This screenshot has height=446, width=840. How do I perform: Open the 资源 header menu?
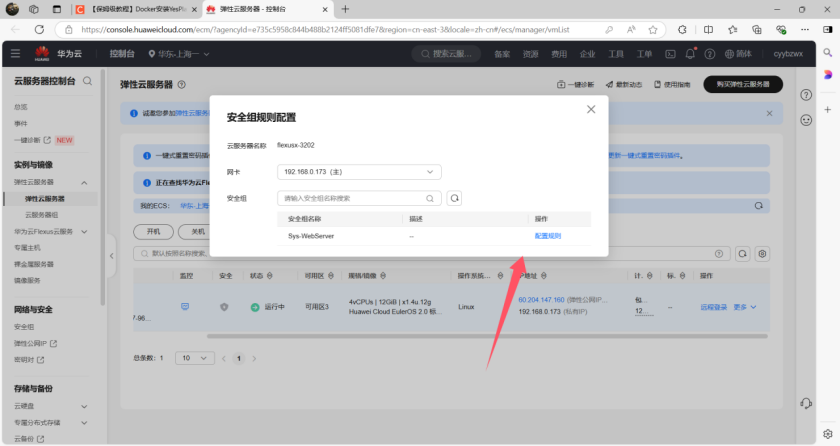click(x=530, y=54)
